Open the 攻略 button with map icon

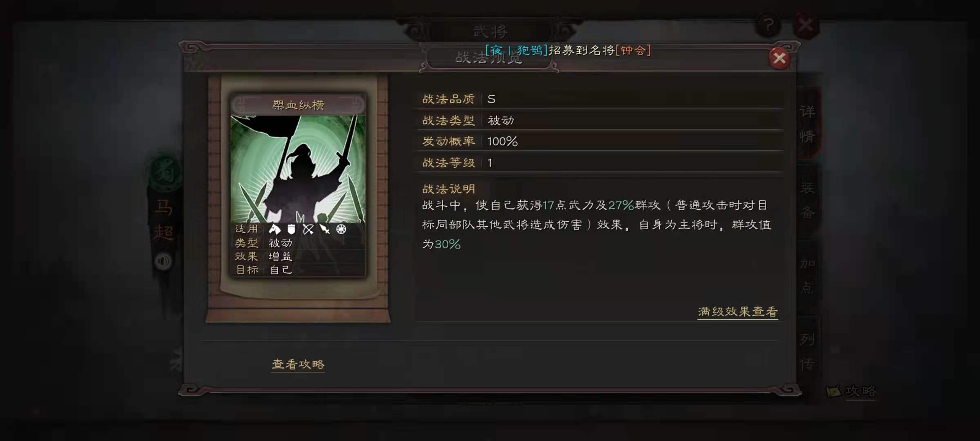[x=851, y=391]
